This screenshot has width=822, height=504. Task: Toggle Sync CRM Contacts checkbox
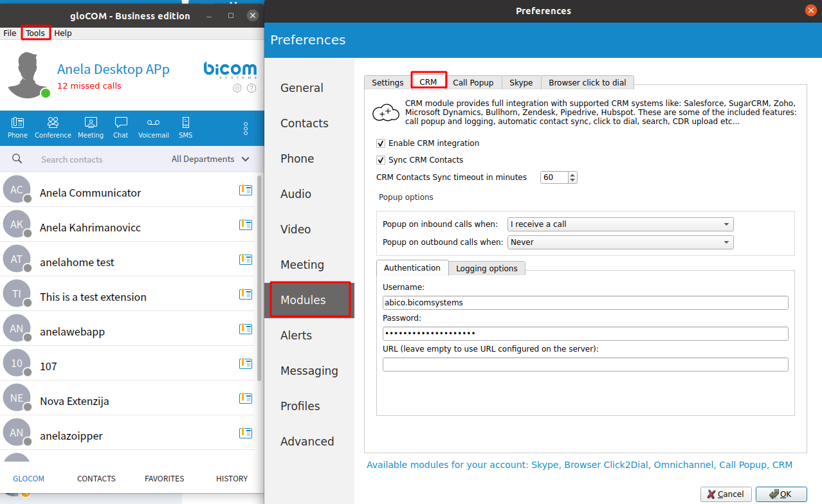click(x=381, y=160)
